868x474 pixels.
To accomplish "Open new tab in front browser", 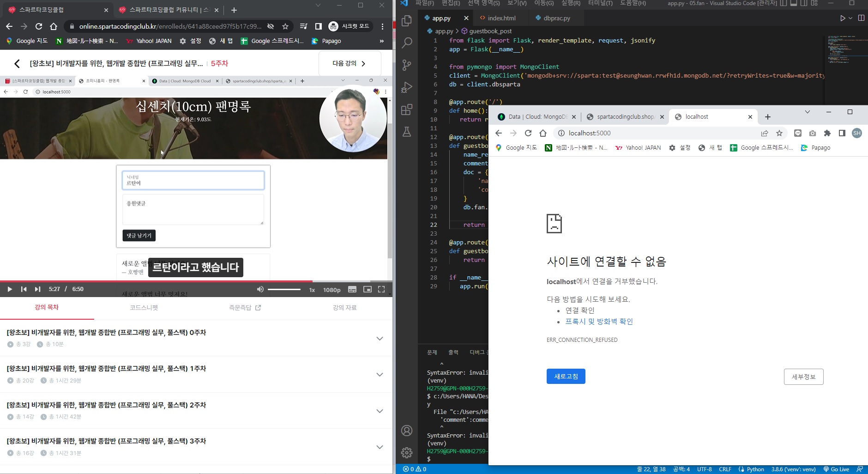I will 768,117.
